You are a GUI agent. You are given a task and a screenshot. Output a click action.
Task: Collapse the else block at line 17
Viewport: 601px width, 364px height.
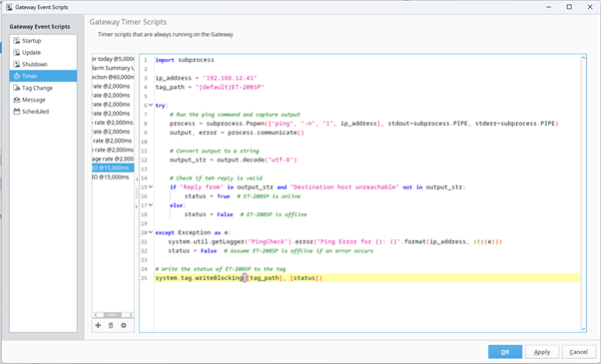(x=151, y=205)
